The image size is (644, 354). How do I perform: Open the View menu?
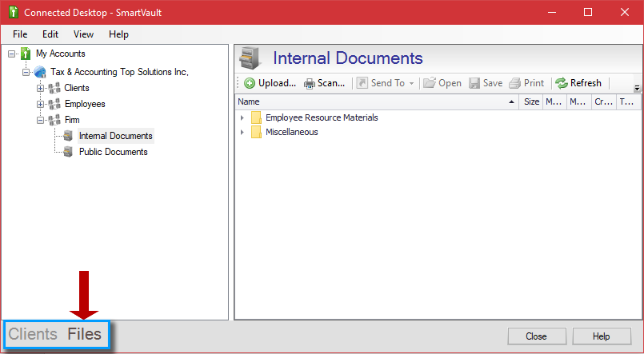click(x=83, y=34)
